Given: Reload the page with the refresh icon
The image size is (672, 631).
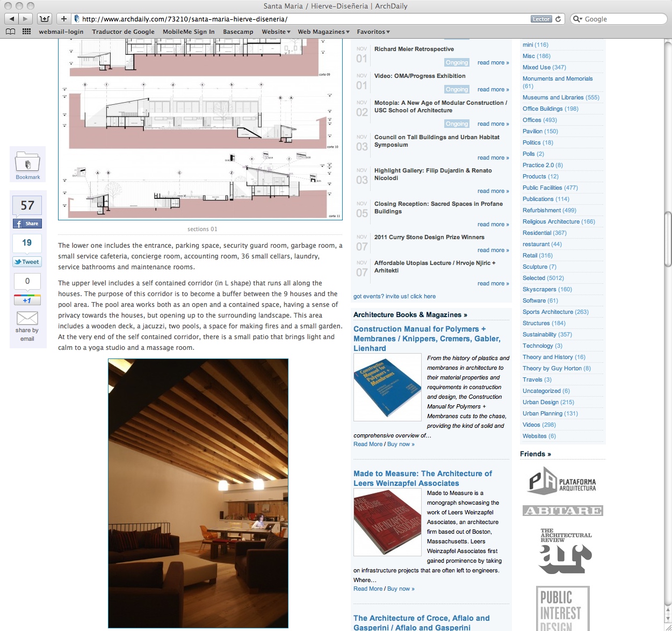Looking at the screenshot, I should pyautogui.click(x=558, y=19).
